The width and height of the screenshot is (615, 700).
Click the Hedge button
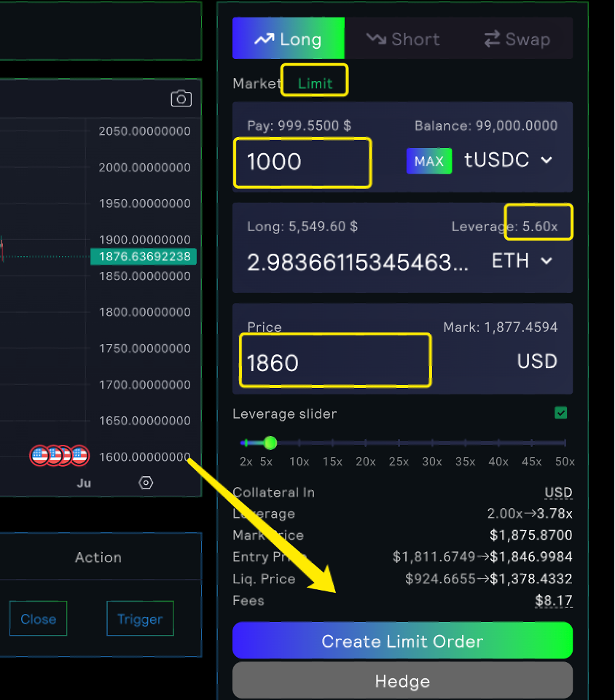point(402,681)
